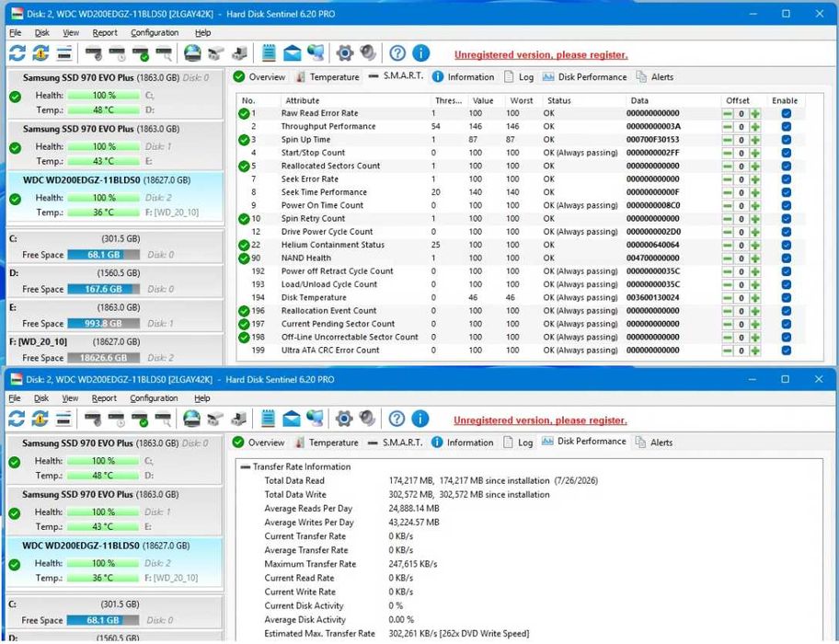
Task: Click the globe icon in the Disk Performance window toolbar
Action: tap(191, 419)
